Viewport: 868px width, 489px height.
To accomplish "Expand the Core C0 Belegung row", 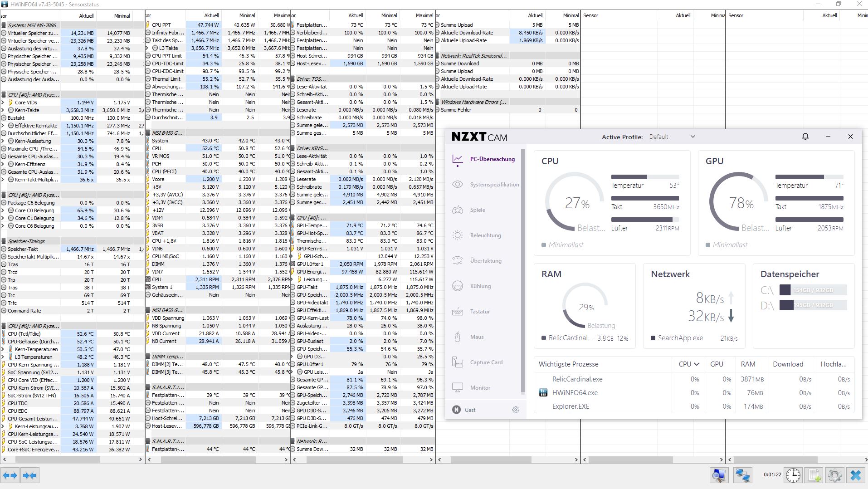I will pyautogui.click(x=3, y=210).
